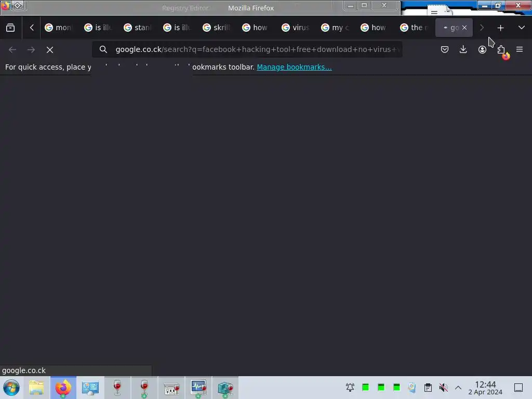This screenshot has height=399, width=532.
Task: Open the clock showing 12:44
Action: pos(485,388)
